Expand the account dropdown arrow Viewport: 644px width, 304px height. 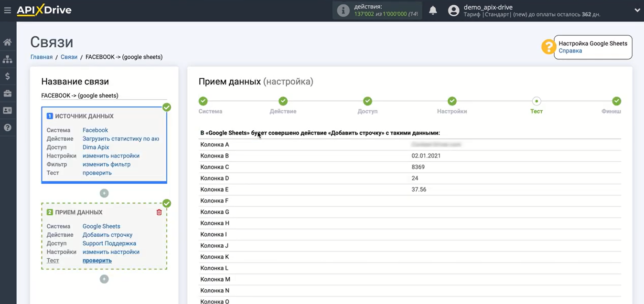pyautogui.click(x=637, y=10)
